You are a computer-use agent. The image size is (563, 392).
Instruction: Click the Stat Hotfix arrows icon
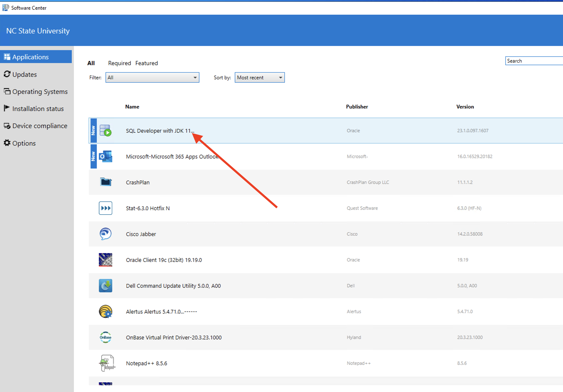(106, 208)
